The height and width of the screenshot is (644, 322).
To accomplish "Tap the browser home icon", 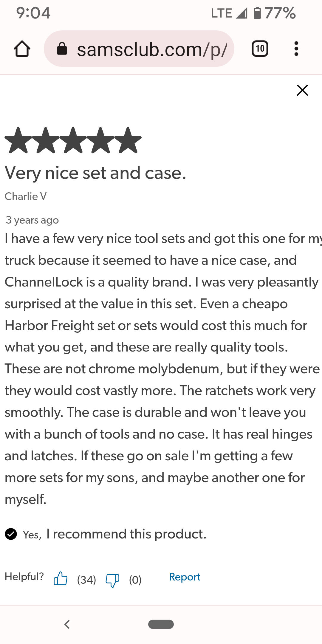I will [x=22, y=49].
